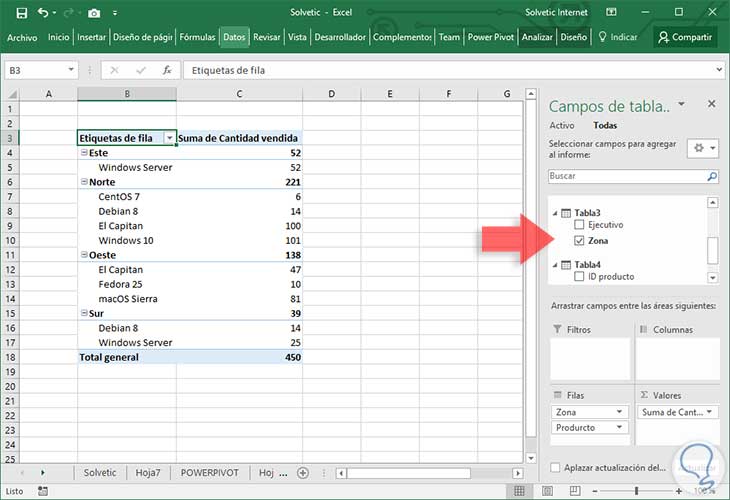Add a new sheet with plus icon
The height and width of the screenshot is (500, 730).
click(x=303, y=472)
